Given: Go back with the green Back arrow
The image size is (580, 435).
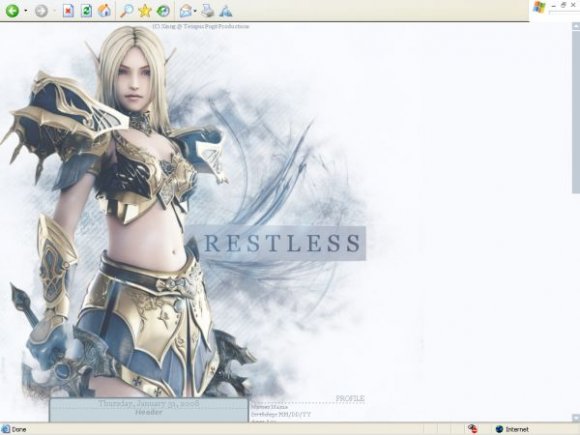Looking at the screenshot, I should coord(12,11).
